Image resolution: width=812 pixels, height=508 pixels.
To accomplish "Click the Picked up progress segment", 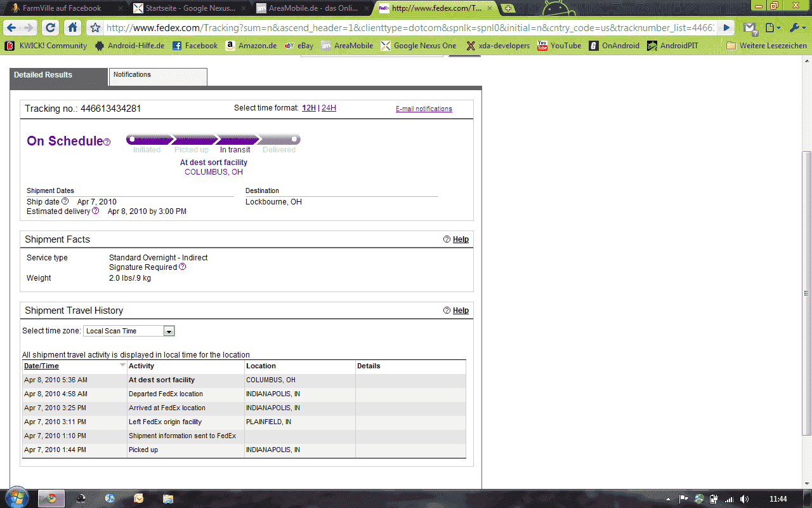I will point(195,140).
